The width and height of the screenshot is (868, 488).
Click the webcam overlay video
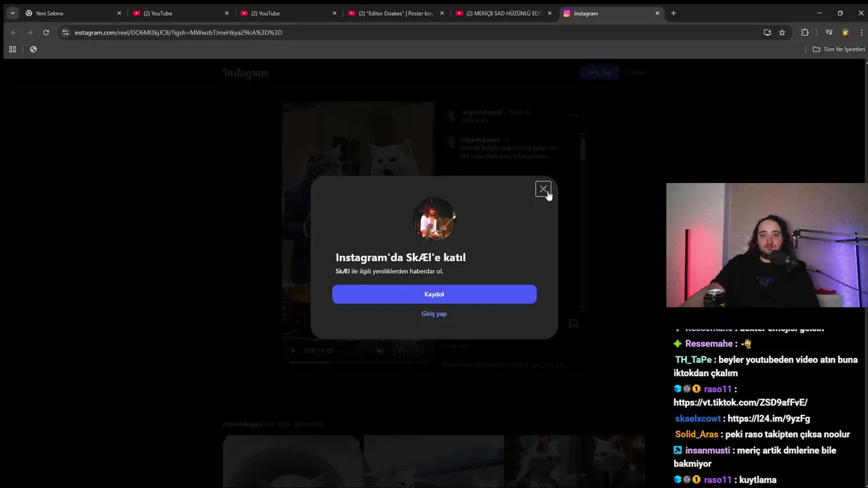767,245
